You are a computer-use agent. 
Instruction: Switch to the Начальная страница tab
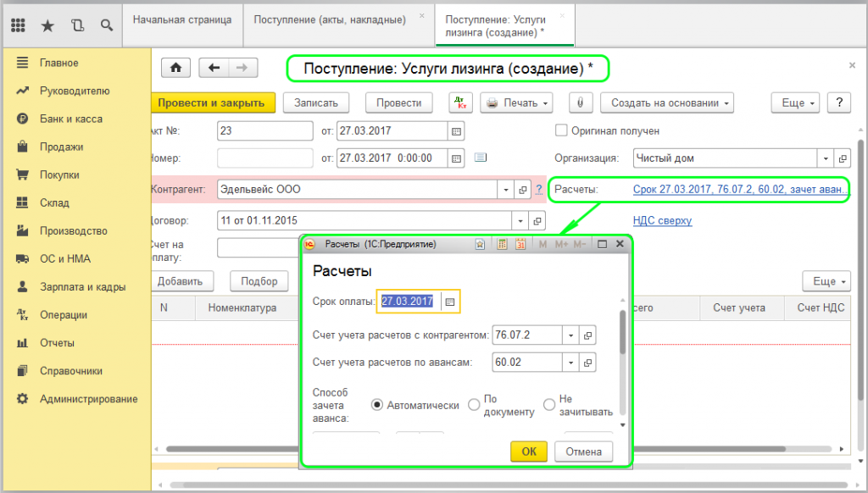[181, 19]
